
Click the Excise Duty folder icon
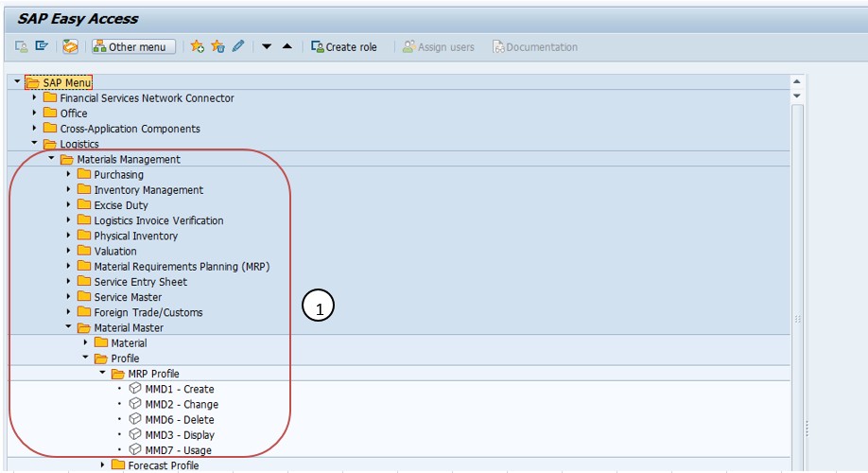point(84,204)
